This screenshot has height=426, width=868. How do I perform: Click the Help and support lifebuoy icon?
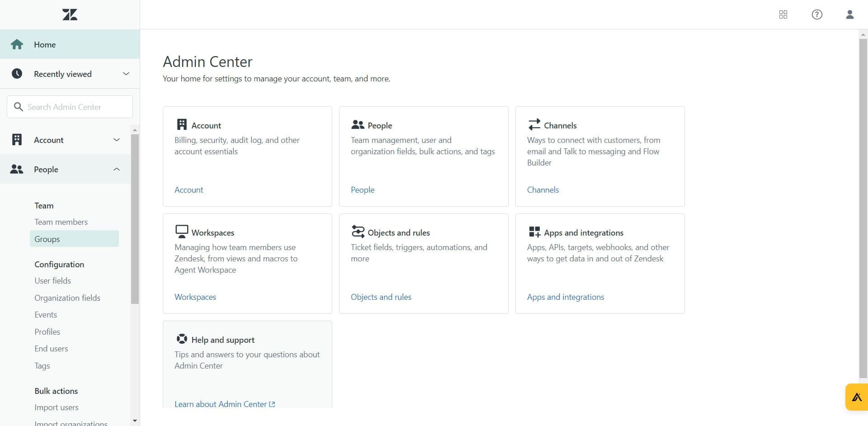[181, 339]
